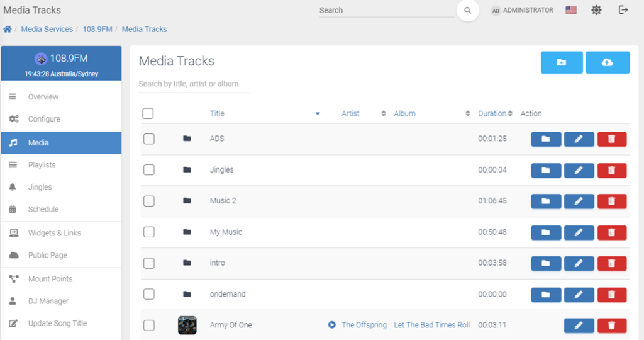Play the Army Of One track

(331, 325)
